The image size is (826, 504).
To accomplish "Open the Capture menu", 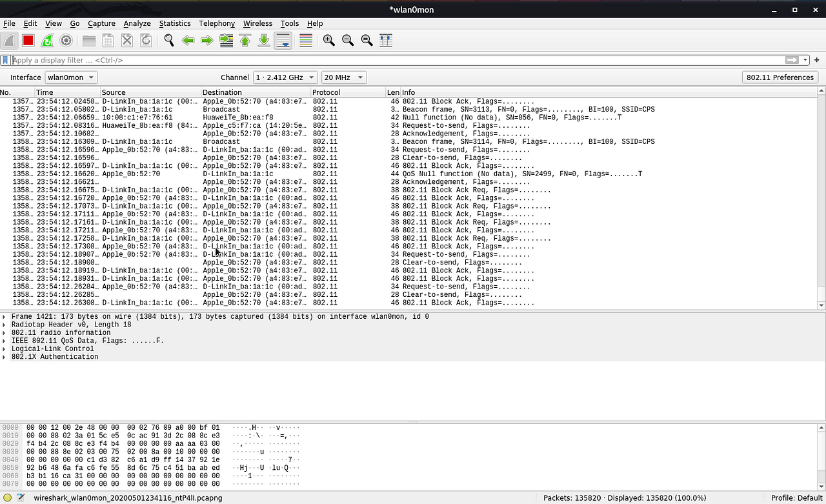I will tap(101, 23).
